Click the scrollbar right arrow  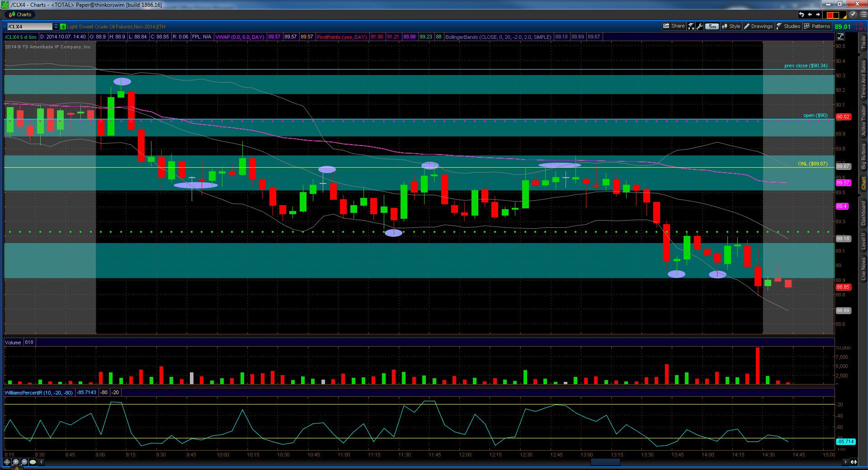[846, 462]
